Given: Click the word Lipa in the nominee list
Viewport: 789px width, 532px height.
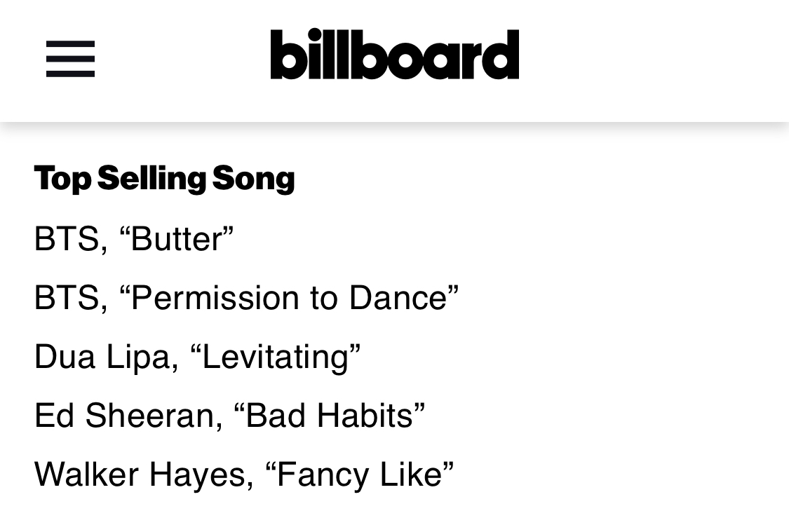Looking at the screenshot, I should (139, 357).
